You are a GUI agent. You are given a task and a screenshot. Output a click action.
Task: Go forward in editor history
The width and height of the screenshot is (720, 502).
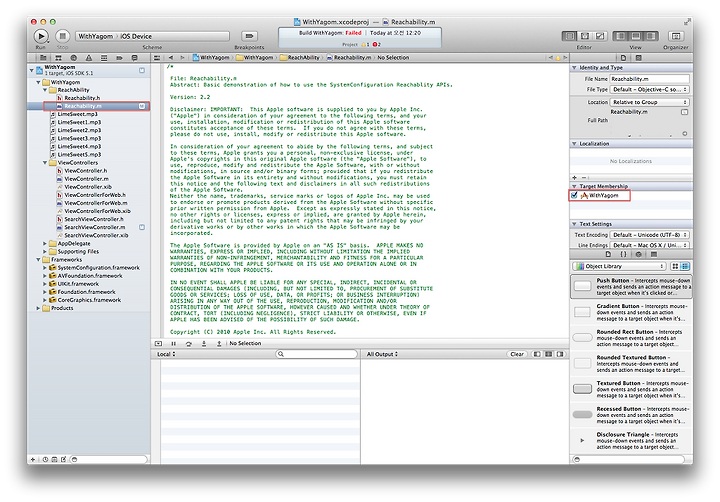pyautogui.click(x=182, y=58)
